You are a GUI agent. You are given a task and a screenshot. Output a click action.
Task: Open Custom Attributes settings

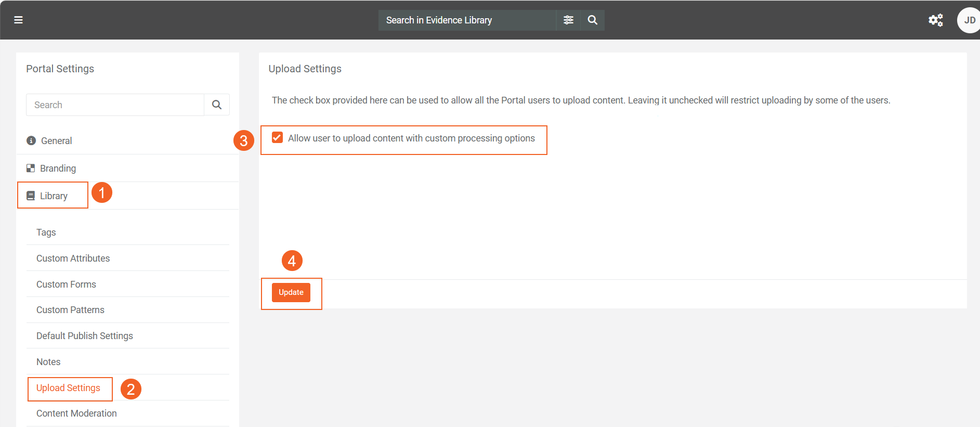73,258
